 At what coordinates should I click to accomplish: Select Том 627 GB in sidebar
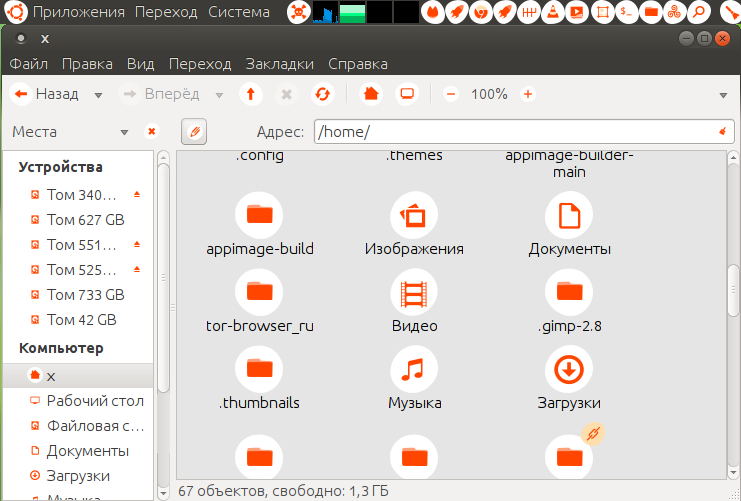click(78, 220)
